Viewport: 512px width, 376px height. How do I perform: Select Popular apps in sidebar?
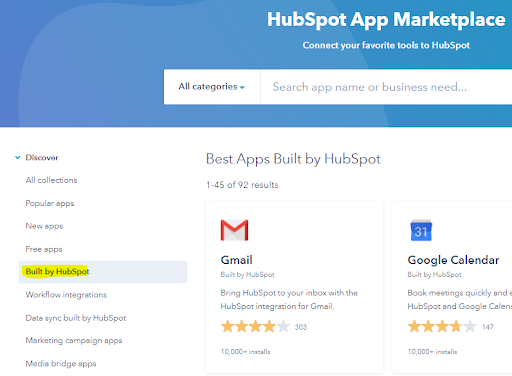[50, 203]
